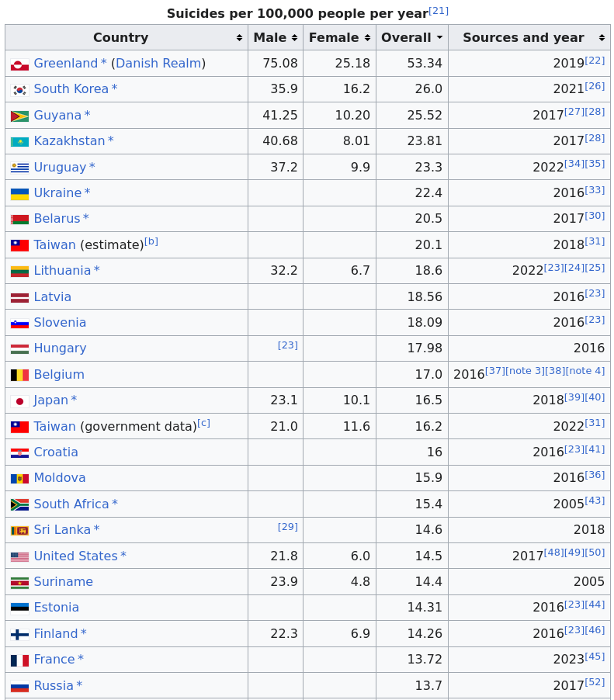Open the Latvia link
614x700 pixels.
(52, 297)
